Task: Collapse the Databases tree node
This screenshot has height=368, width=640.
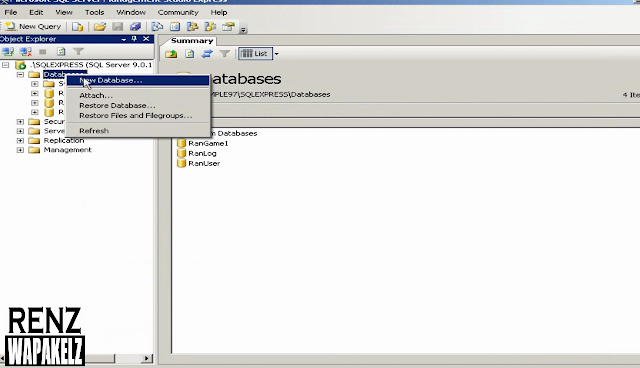Action: tap(20, 74)
